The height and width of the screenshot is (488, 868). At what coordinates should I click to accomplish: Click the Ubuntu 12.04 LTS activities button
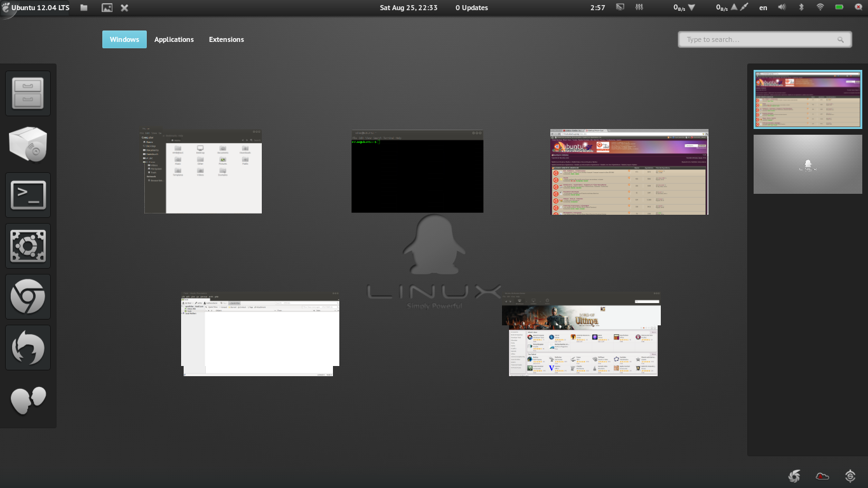(x=36, y=8)
